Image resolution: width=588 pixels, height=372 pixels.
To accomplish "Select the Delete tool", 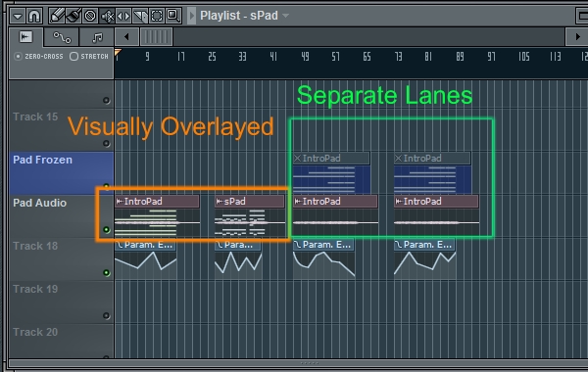I will point(90,16).
